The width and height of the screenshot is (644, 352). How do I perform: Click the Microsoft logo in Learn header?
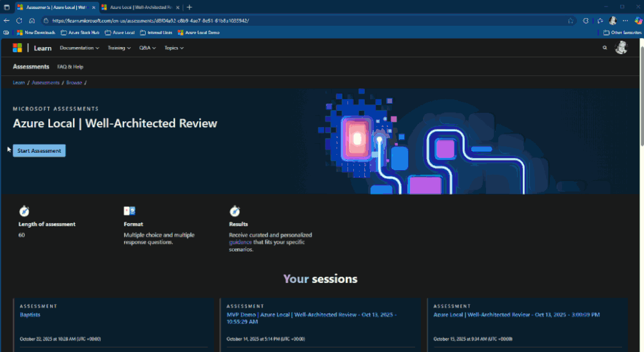click(x=17, y=48)
